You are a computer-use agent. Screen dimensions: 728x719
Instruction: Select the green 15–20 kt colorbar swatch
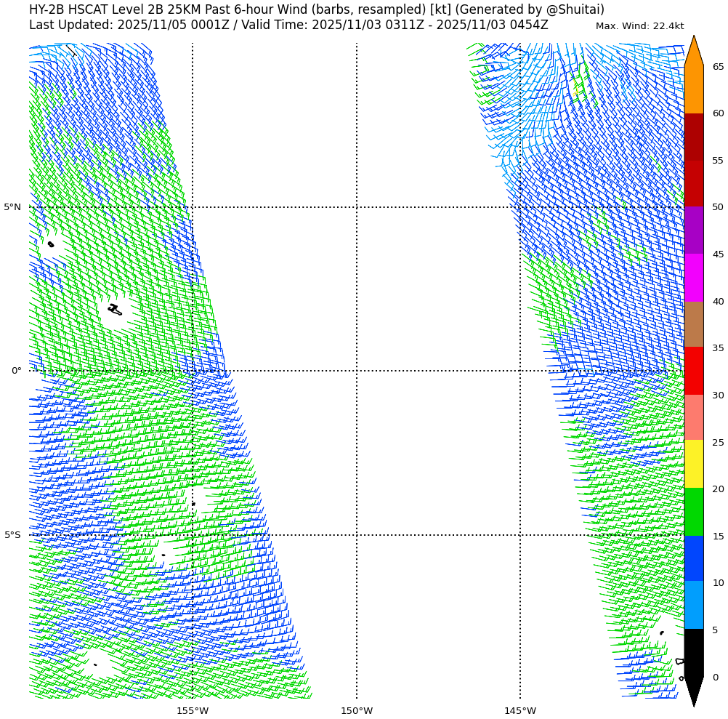coord(693,512)
